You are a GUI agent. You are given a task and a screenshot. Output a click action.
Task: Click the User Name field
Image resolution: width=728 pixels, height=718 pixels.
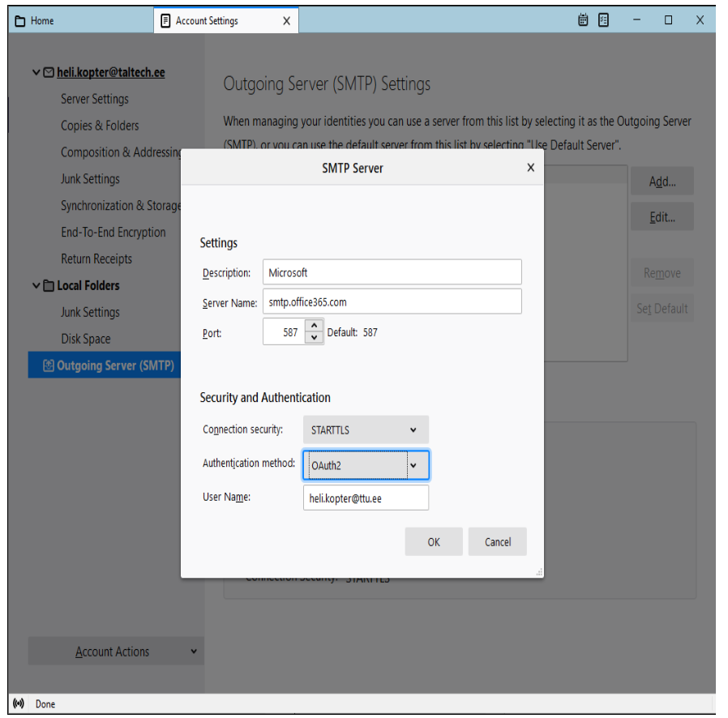tap(366, 498)
